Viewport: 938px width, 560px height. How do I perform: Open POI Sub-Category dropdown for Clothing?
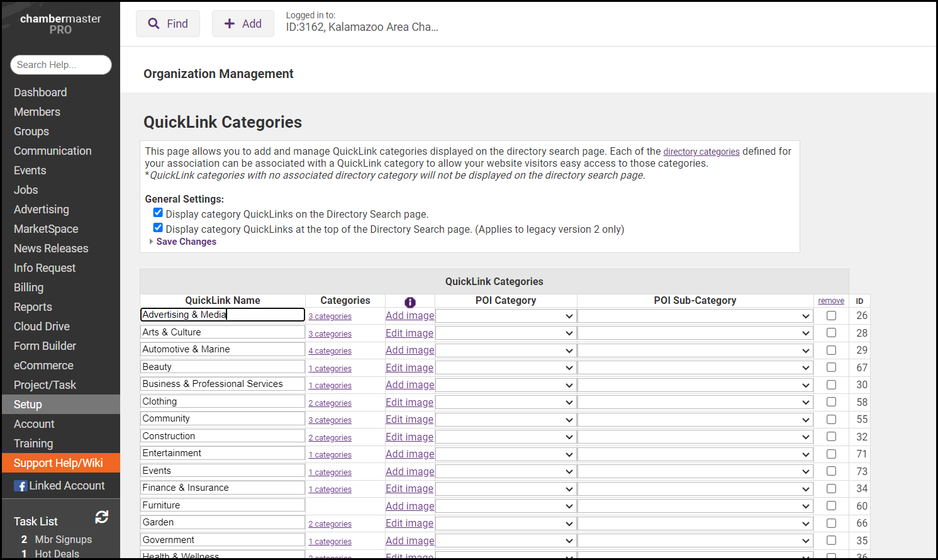[695, 403]
